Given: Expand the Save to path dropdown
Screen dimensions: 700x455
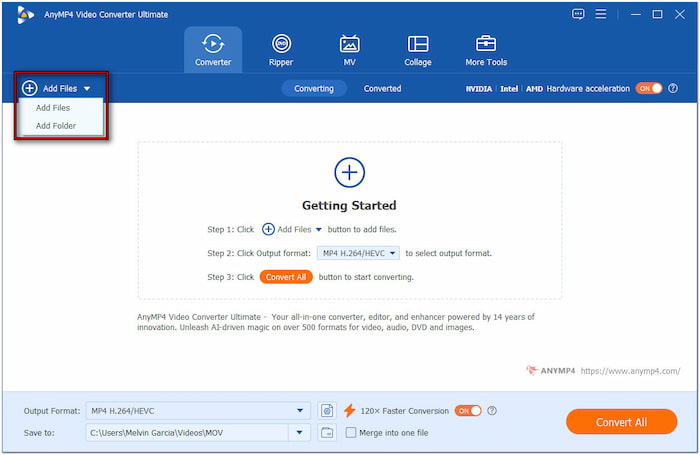Looking at the screenshot, I should tap(301, 432).
